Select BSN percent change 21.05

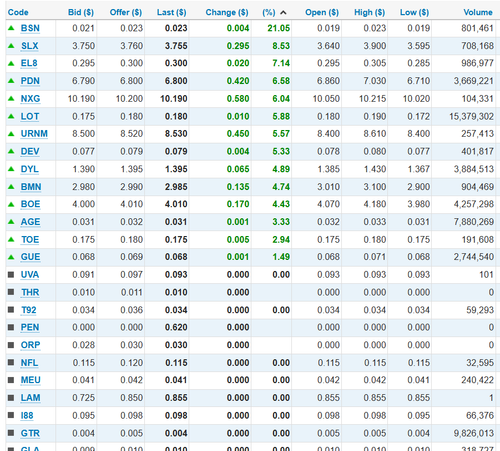[x=279, y=28]
